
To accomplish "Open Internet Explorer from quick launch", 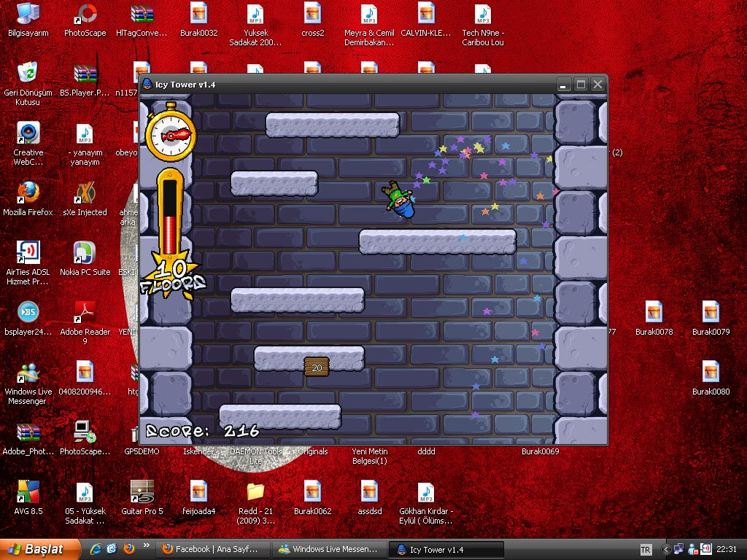I will click(x=96, y=549).
